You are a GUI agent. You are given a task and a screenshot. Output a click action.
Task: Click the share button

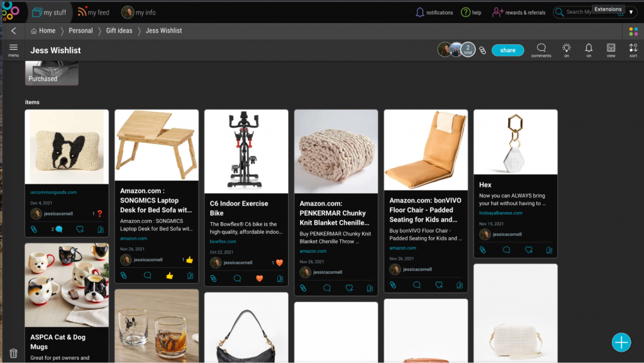[508, 50]
